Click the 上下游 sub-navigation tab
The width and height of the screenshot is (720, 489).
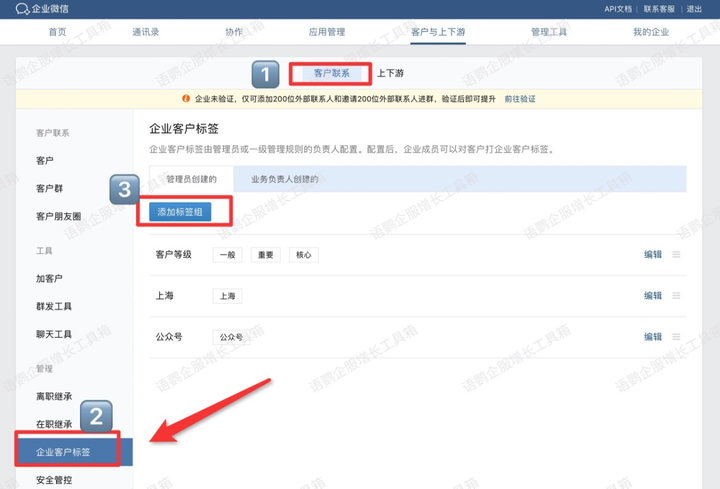391,74
